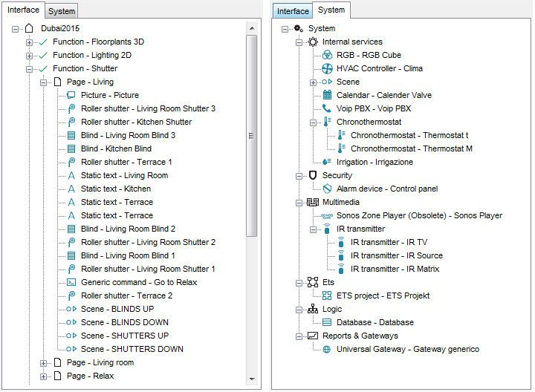
Task: Switch to Interface tab in right panel
Action: coord(293,11)
